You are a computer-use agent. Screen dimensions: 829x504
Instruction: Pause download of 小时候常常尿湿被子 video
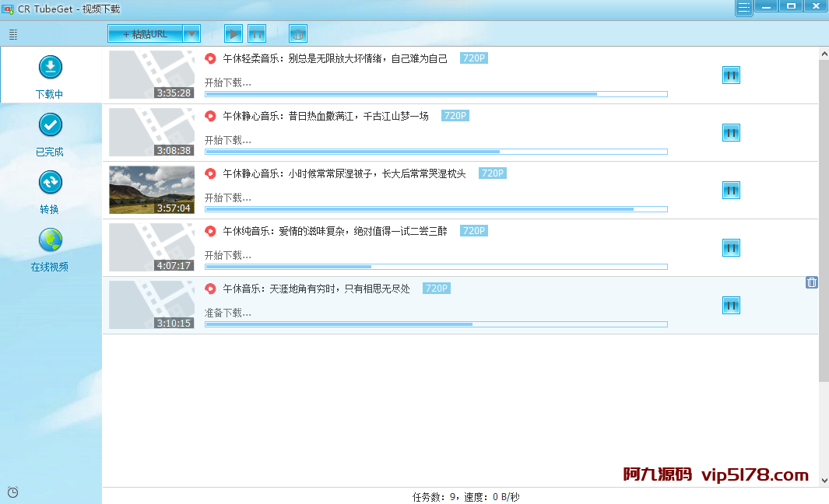pos(731,191)
